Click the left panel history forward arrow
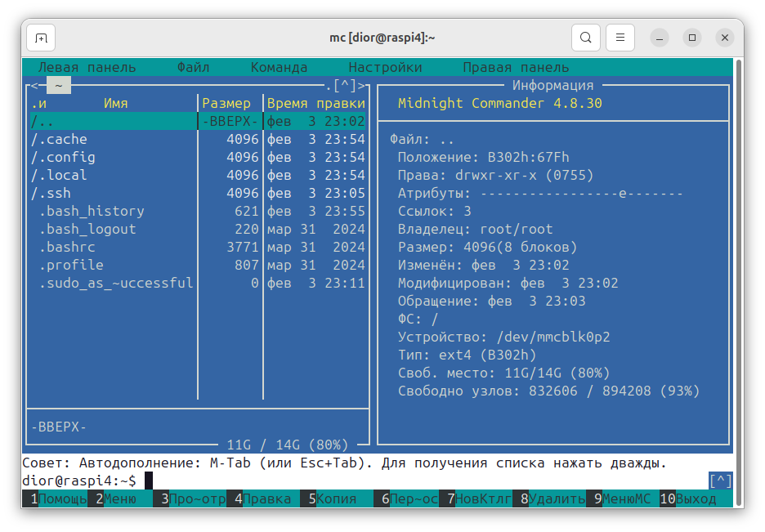The width and height of the screenshot is (765, 532). pos(361,86)
